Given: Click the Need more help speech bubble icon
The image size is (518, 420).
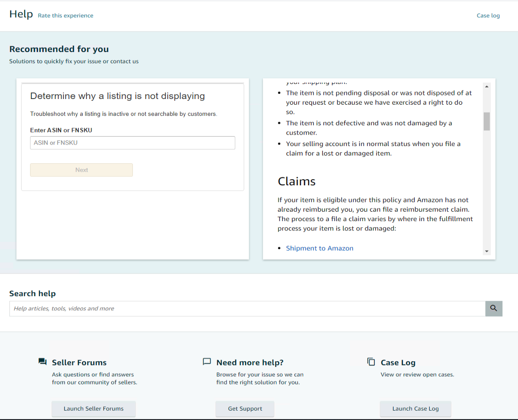Looking at the screenshot, I should tap(207, 362).
